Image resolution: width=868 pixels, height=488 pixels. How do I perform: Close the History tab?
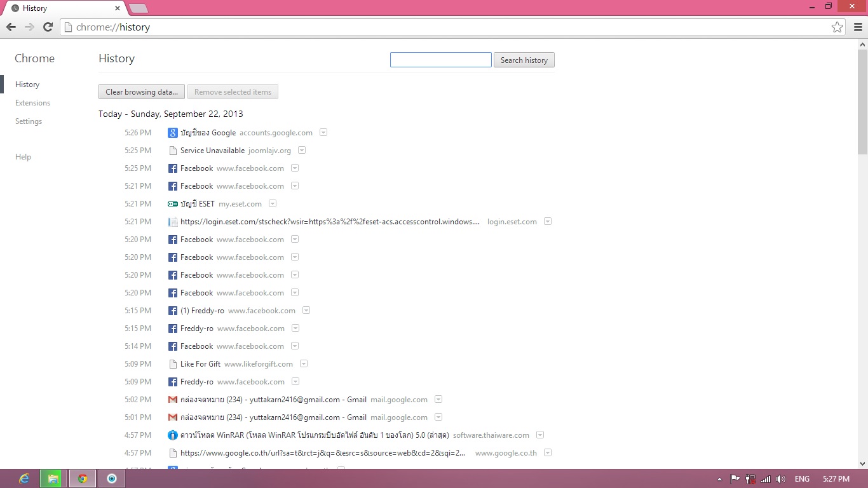(x=118, y=8)
